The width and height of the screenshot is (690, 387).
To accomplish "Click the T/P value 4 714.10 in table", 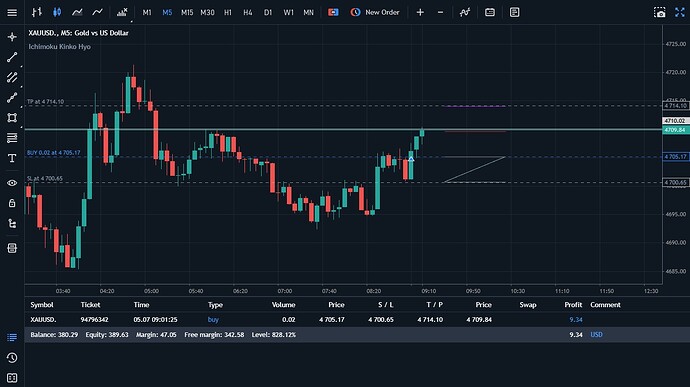I will coord(430,320).
